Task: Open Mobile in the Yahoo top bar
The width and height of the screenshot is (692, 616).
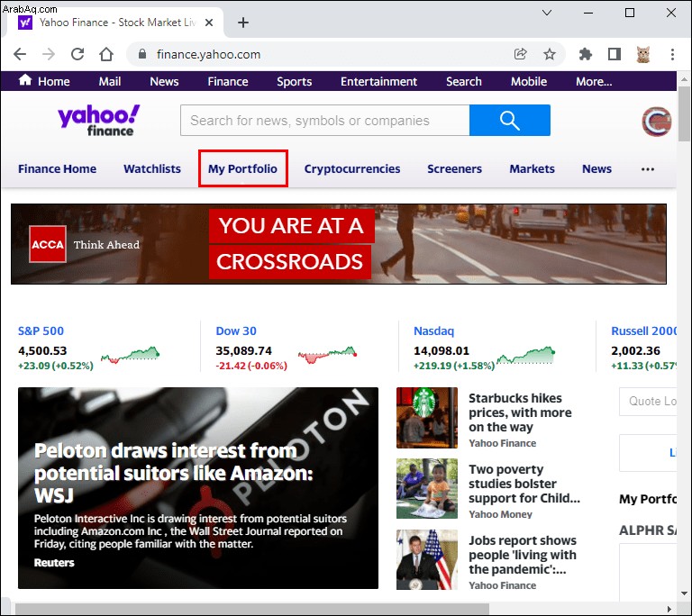Action: pyautogui.click(x=529, y=82)
